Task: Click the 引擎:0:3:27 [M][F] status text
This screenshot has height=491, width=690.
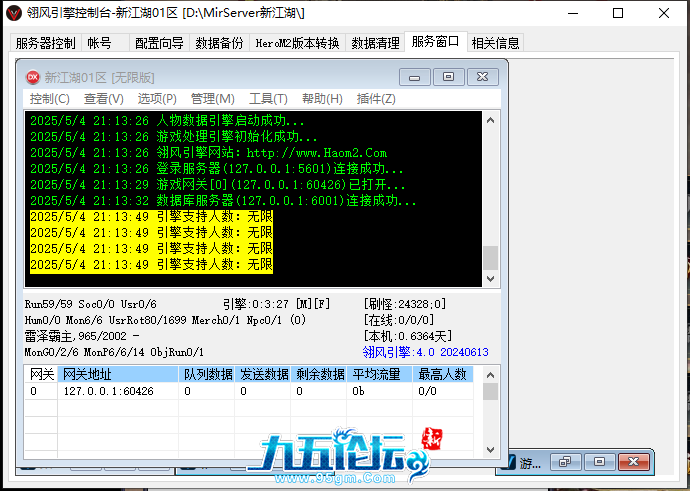Action: (x=276, y=304)
